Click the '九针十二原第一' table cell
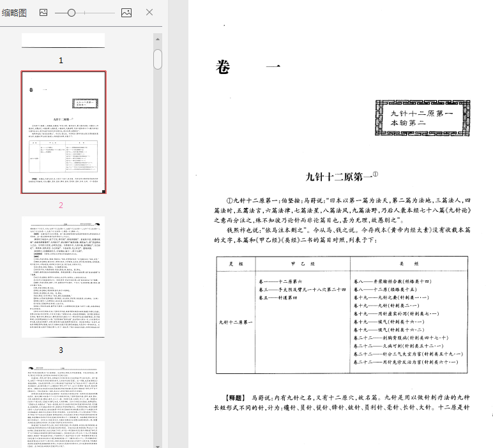493x448 pixels. 236,322
